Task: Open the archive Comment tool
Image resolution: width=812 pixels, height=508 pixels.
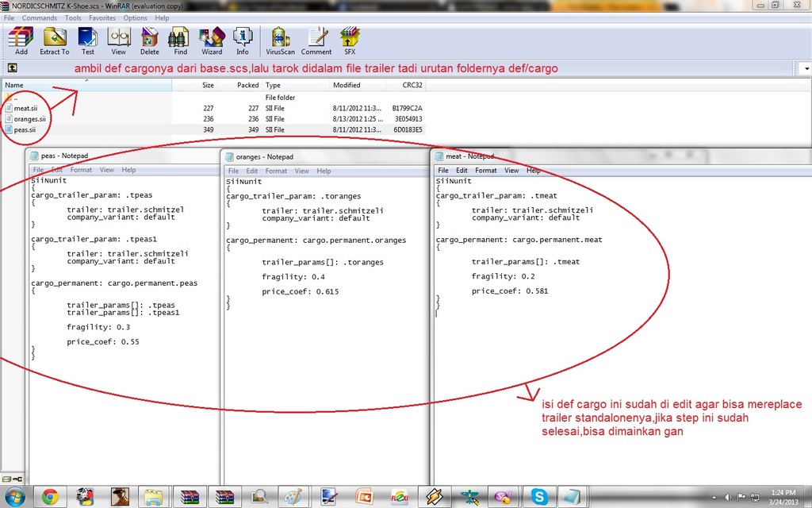Action: 316,40
